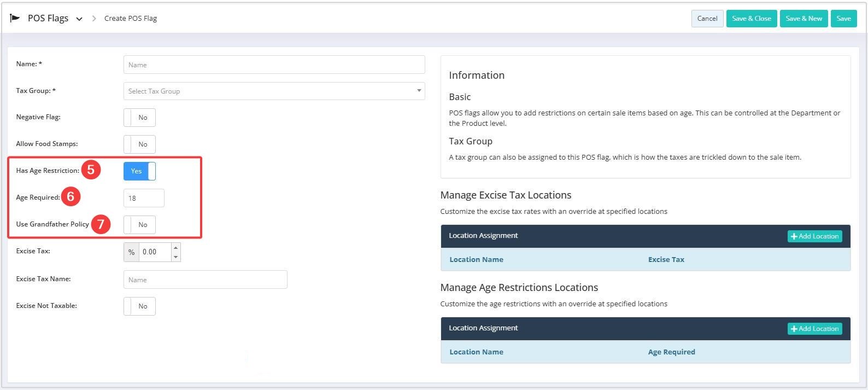The image size is (868, 390).
Task: Disable the Has Age Restriction toggle
Action: [x=139, y=171]
